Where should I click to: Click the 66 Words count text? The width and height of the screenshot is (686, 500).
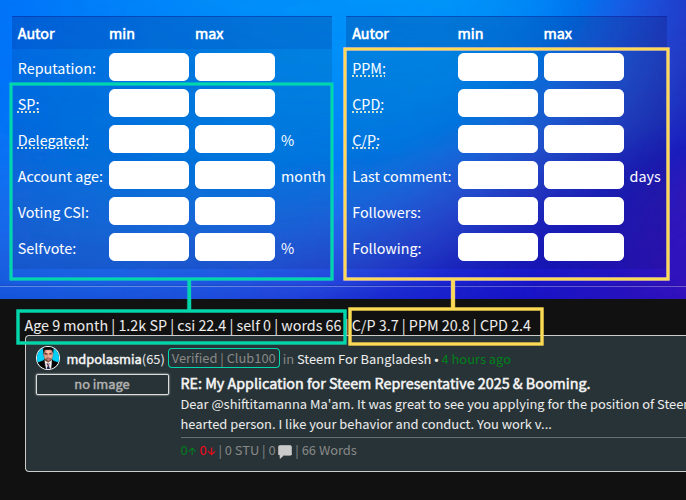329,451
